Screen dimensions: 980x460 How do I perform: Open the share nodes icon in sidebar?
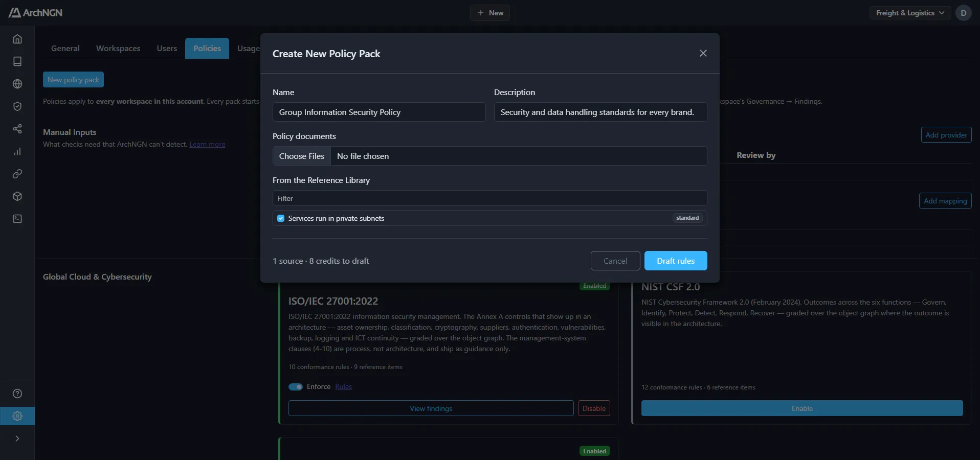[x=17, y=129]
